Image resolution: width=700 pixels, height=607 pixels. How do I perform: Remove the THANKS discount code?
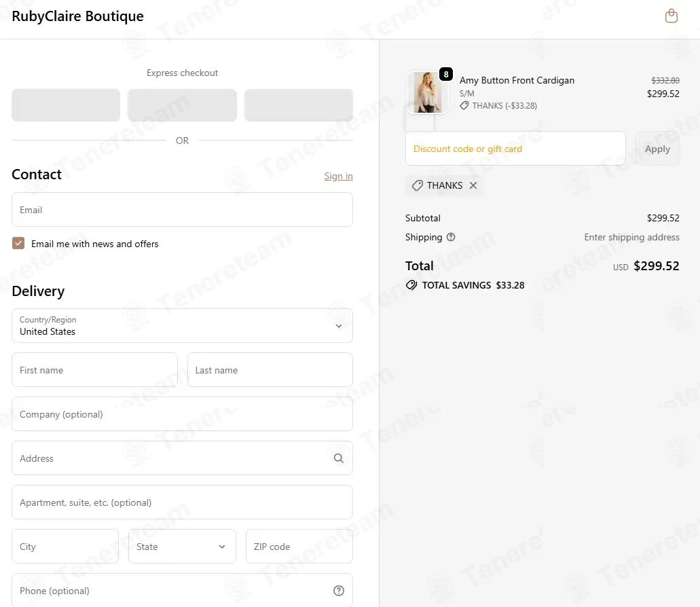pyautogui.click(x=473, y=185)
